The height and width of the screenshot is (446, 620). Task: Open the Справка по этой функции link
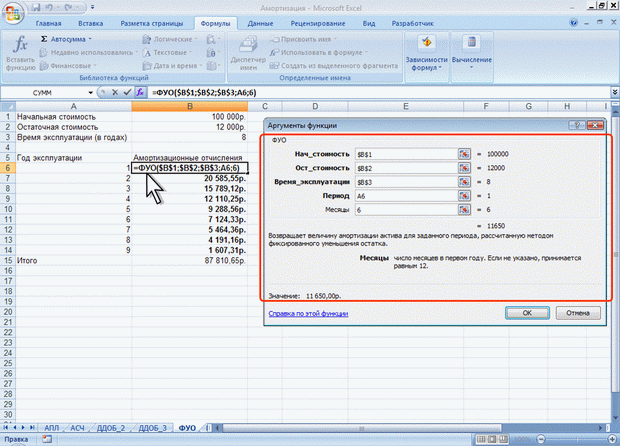(x=308, y=314)
